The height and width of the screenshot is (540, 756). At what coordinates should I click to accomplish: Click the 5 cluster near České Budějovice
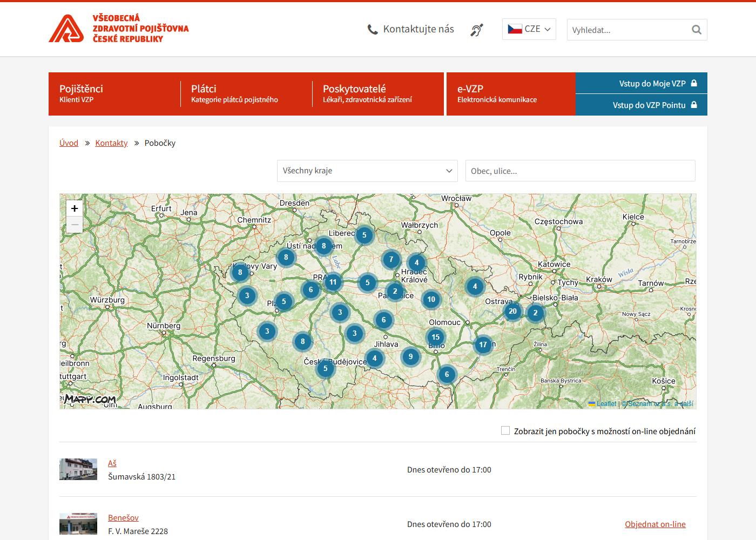pyautogui.click(x=325, y=369)
